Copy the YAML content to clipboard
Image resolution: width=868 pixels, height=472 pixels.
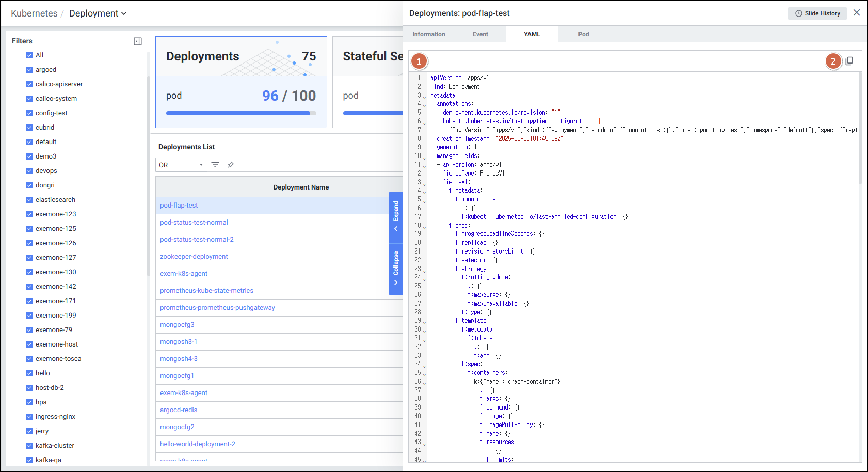(x=849, y=61)
